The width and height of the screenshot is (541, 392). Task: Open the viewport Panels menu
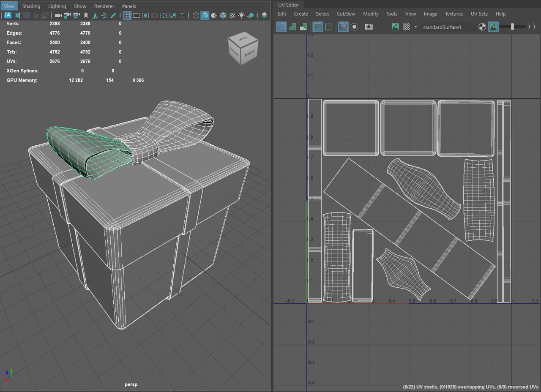pos(129,6)
